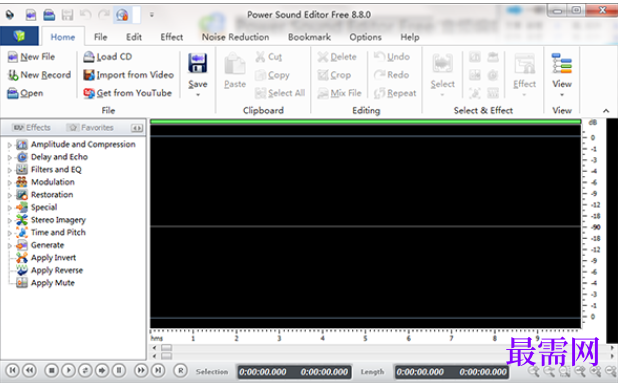Click the Mix File button

[x=339, y=93]
